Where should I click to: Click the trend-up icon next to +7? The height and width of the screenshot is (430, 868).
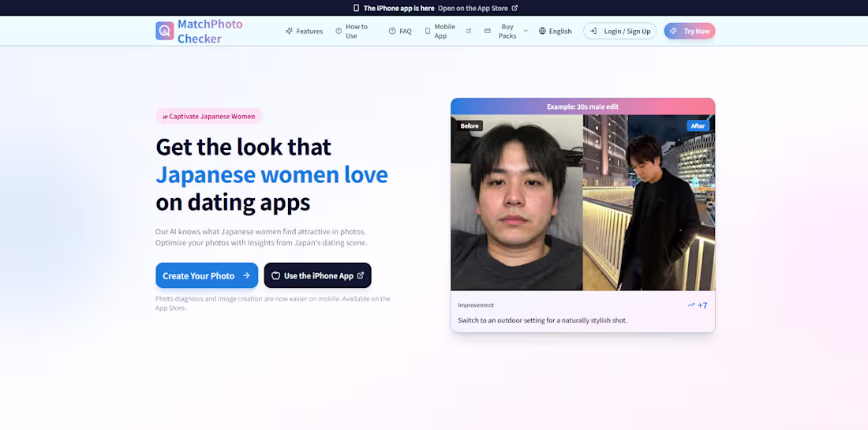[691, 305]
